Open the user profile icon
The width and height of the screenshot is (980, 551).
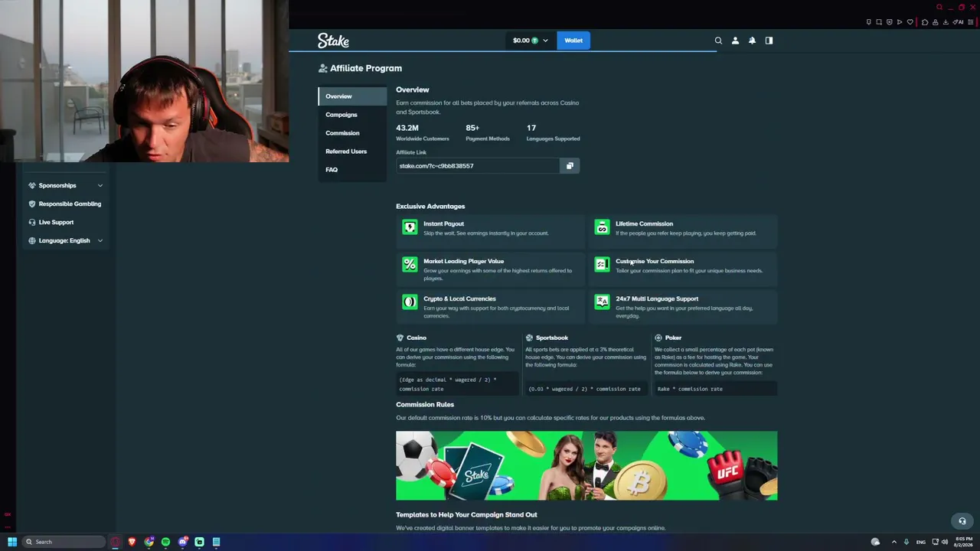(735, 41)
